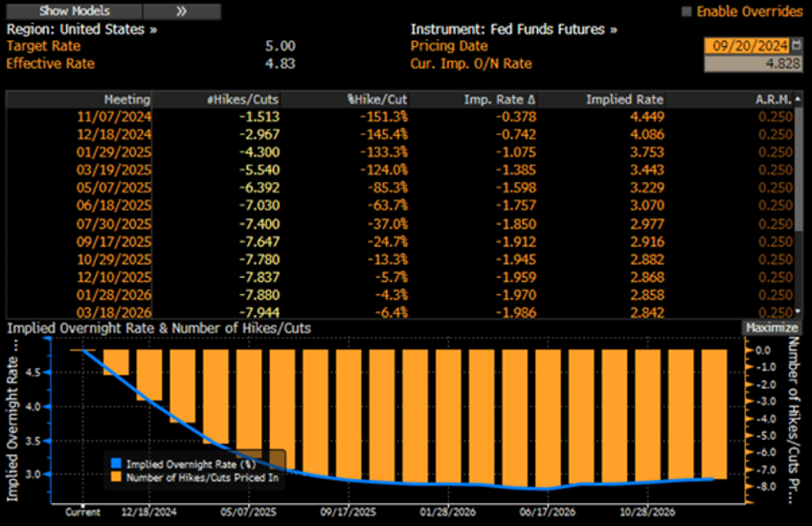812x526 pixels.
Task: Click the table scrollbar down arrow
Action: pyautogui.click(x=798, y=311)
